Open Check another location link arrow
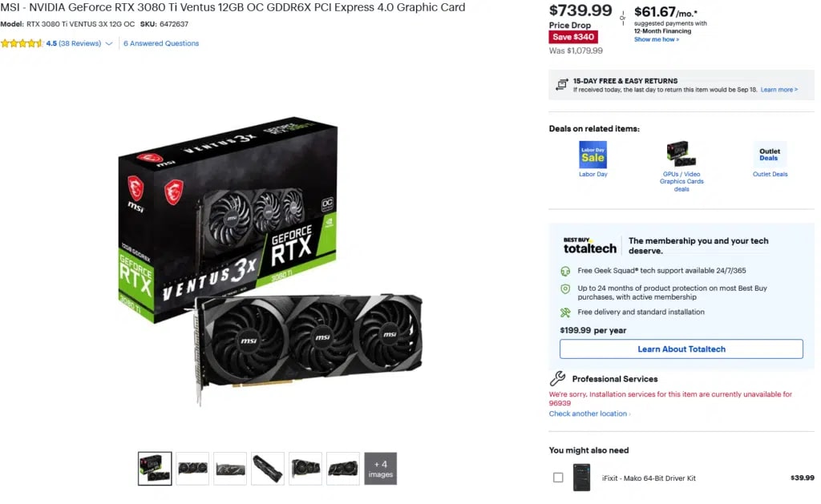 click(629, 414)
